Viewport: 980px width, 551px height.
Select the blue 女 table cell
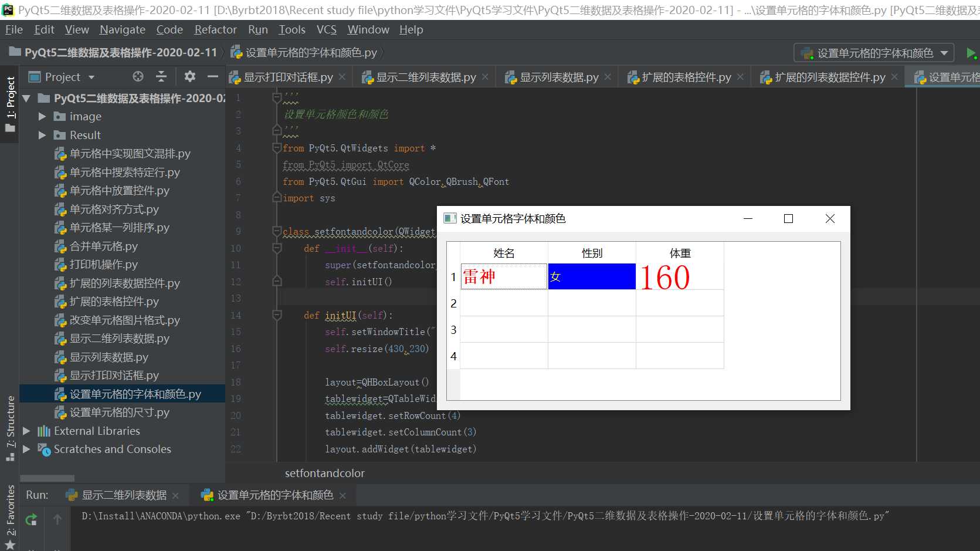[x=592, y=276]
